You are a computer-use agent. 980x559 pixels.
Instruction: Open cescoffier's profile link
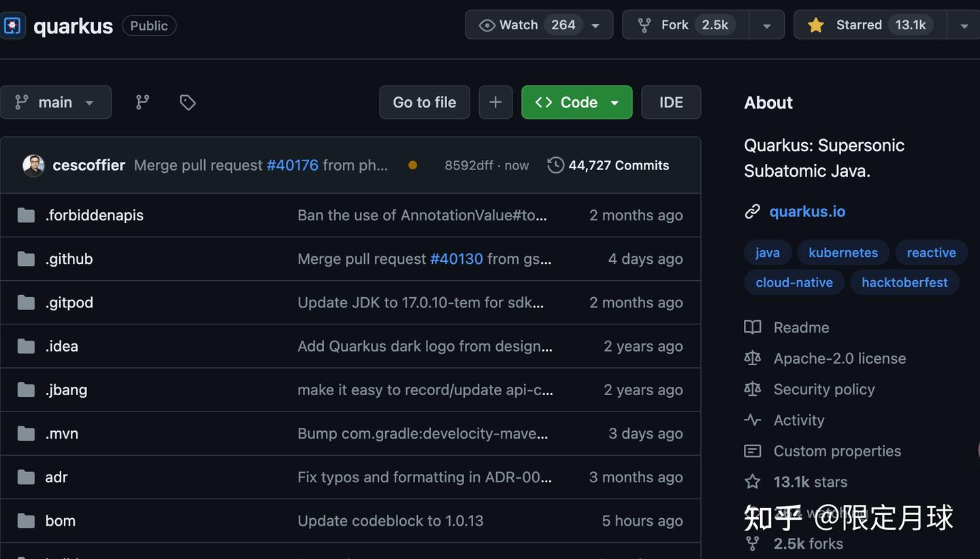point(89,165)
